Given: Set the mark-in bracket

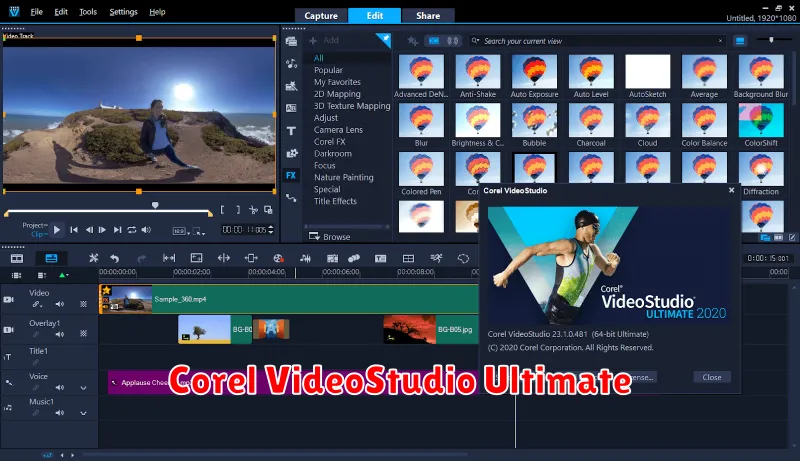Looking at the screenshot, I should 222,210.
